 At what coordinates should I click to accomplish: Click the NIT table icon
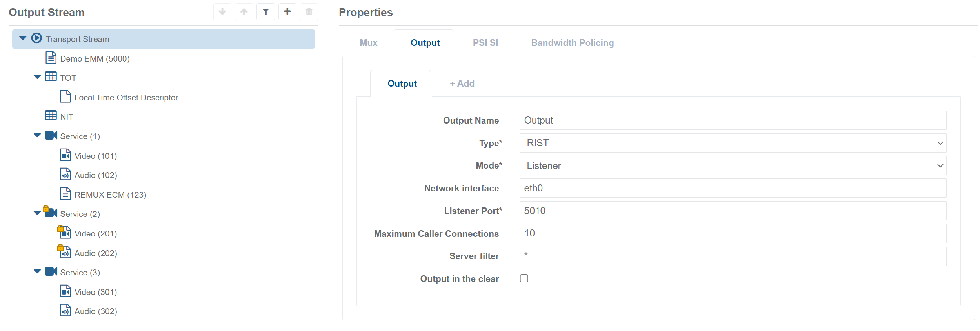coord(51,116)
